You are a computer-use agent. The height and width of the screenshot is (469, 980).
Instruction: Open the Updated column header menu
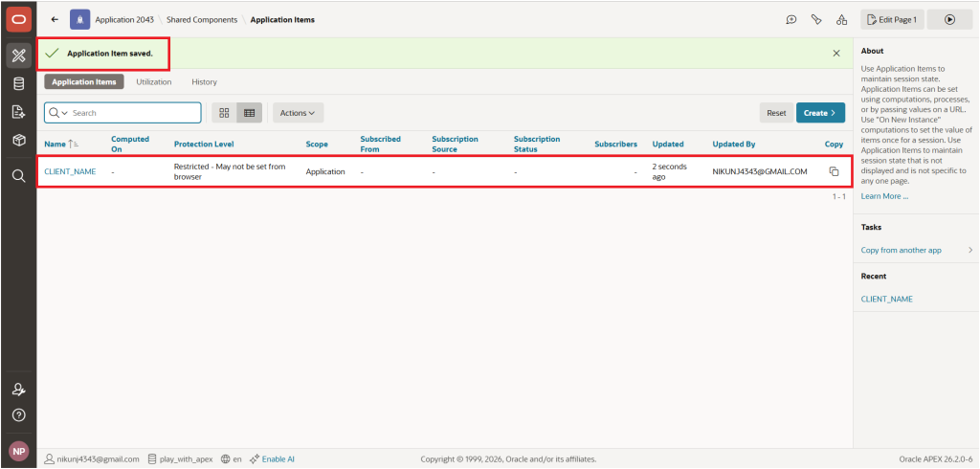tap(668, 144)
